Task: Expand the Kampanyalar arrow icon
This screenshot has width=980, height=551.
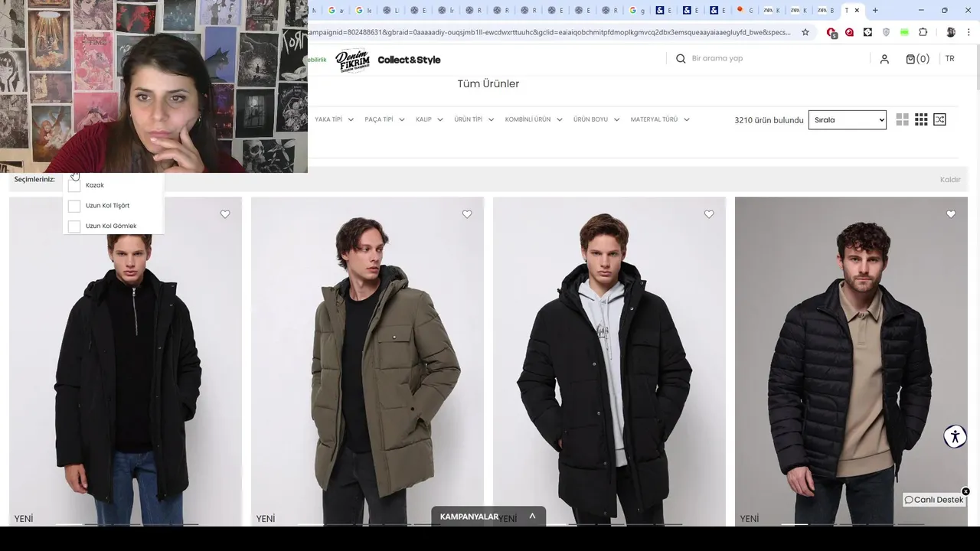Action: click(532, 517)
